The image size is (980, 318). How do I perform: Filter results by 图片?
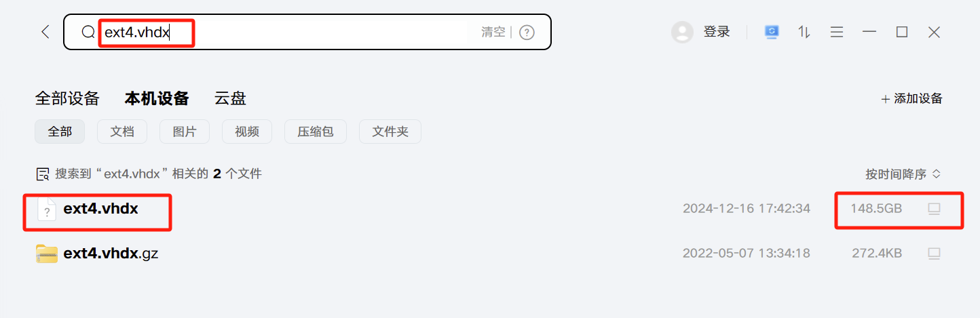click(185, 132)
